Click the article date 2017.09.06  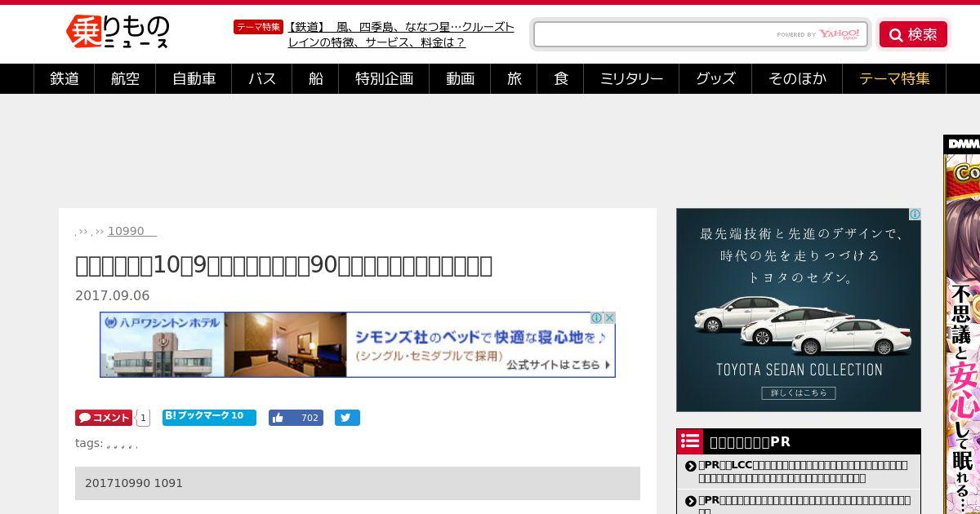pos(113,295)
